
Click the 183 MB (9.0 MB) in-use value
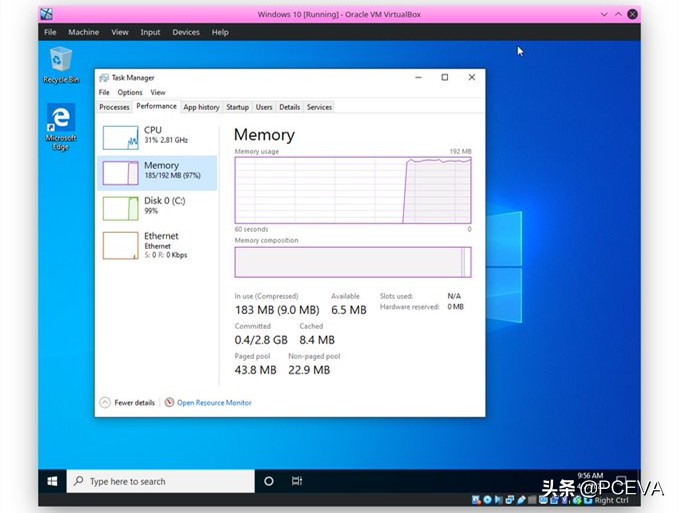coord(277,310)
